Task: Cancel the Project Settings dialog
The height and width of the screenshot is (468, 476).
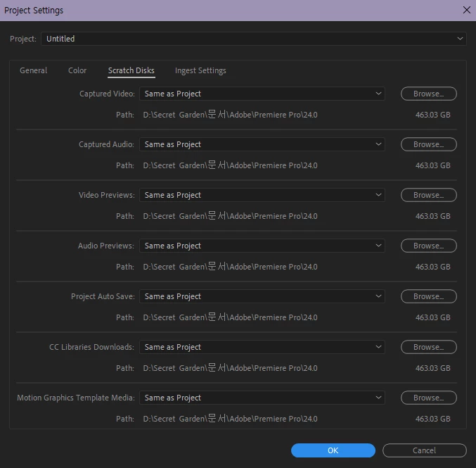Action: click(425, 450)
